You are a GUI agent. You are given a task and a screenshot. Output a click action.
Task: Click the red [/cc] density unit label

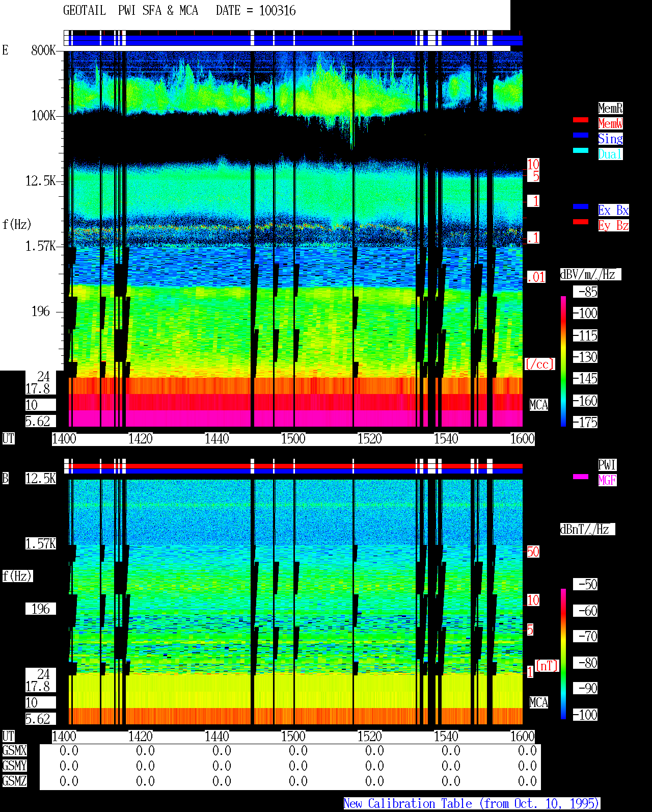[539, 364]
